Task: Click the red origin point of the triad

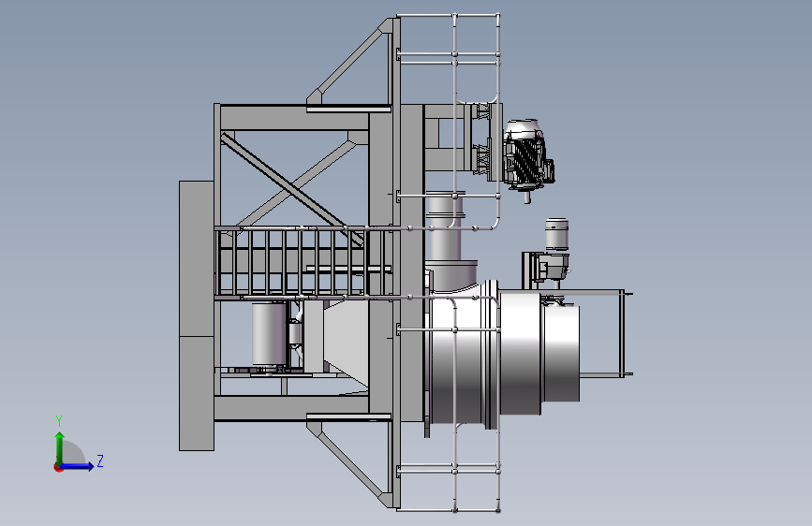Action: tap(58, 468)
